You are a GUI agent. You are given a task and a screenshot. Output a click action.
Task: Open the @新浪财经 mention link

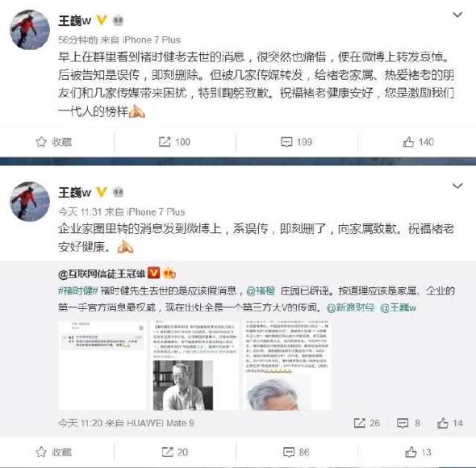[x=351, y=307]
